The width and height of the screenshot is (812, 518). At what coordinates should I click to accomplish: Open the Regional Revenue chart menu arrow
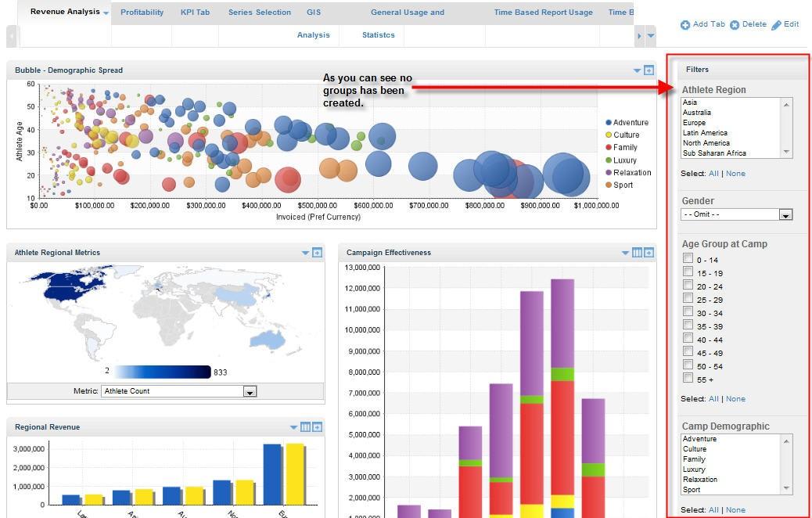pos(295,426)
